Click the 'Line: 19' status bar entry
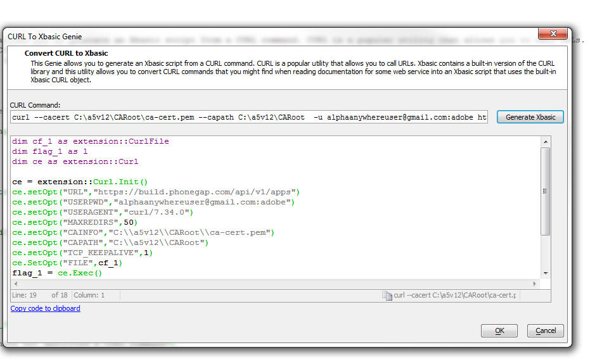The height and width of the screenshot is (364, 590). click(24, 295)
